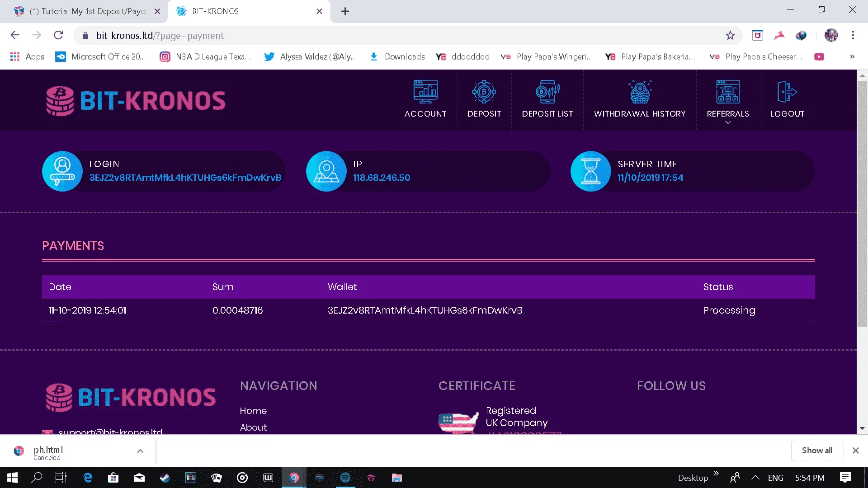This screenshot has width=868, height=488.
Task: Open Windows search from the taskbar
Action: (x=37, y=478)
